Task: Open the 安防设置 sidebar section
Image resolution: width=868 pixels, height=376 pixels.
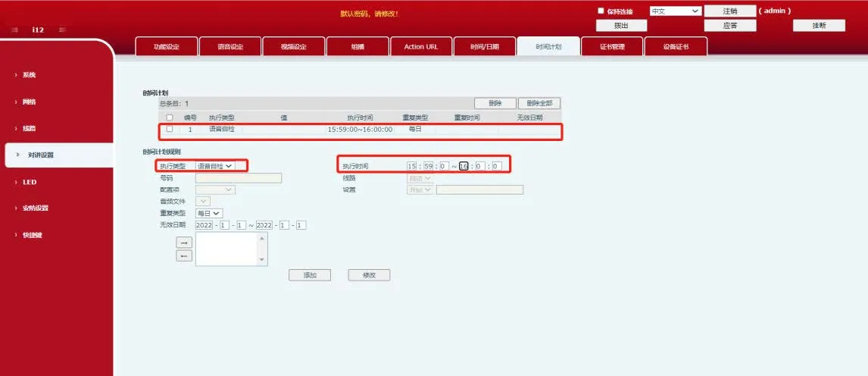Action: click(x=35, y=208)
